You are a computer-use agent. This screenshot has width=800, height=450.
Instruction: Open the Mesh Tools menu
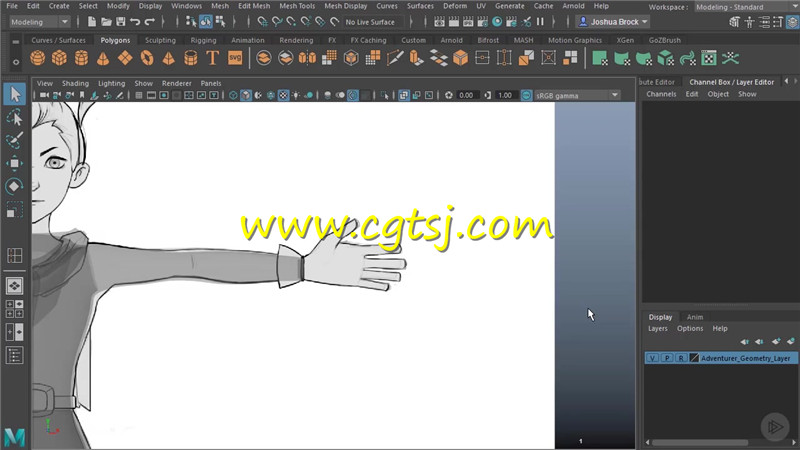point(297,6)
